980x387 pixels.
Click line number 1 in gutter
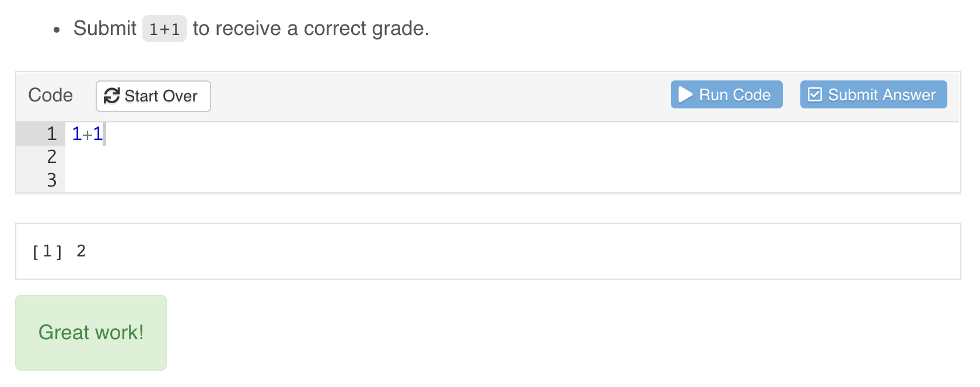[x=51, y=134]
